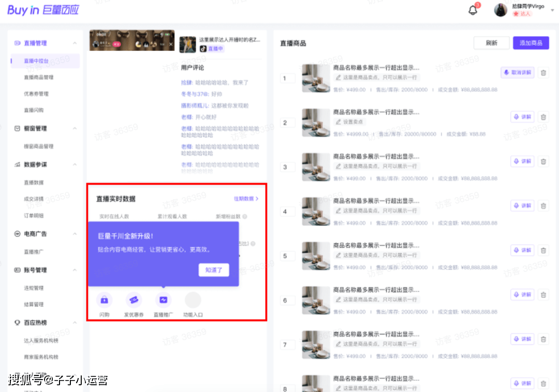Click 设置卖点 pencil in row 2
Image resolution: width=559 pixels, height=392 pixels.
pos(338,122)
